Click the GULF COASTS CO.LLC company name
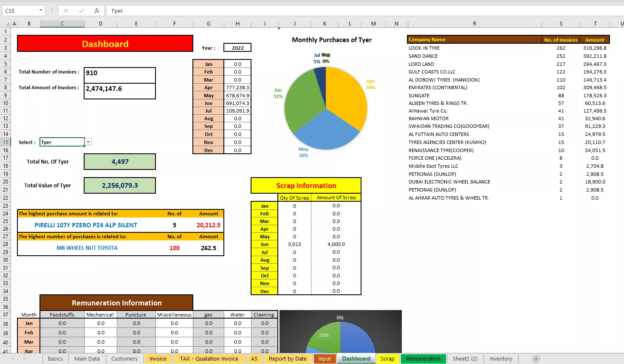The image size is (624, 364). 432,72
